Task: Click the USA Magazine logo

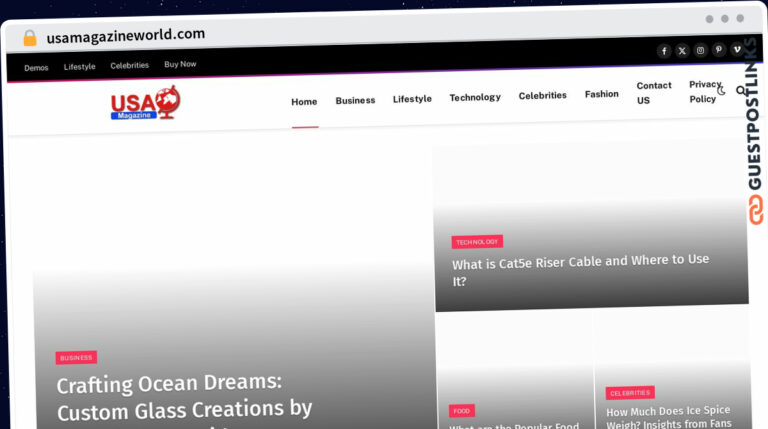Action: click(145, 103)
